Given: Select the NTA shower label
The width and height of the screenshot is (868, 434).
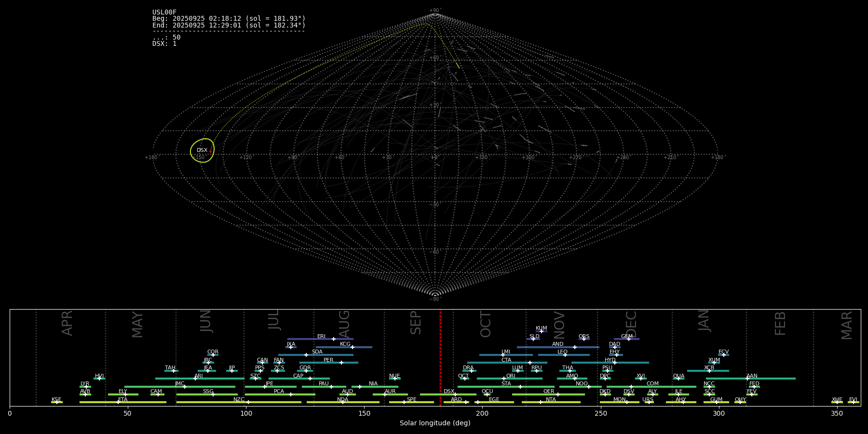Looking at the screenshot, I should tap(551, 400).
